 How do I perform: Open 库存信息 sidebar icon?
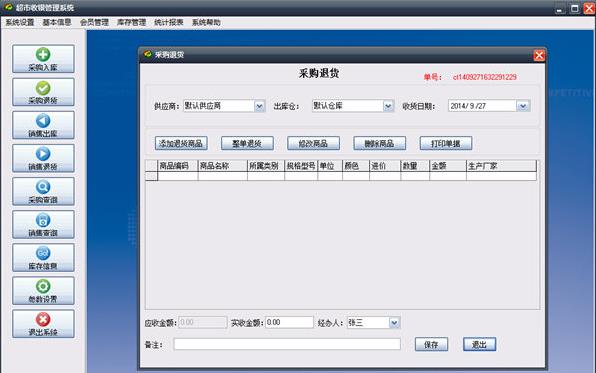pos(43,253)
